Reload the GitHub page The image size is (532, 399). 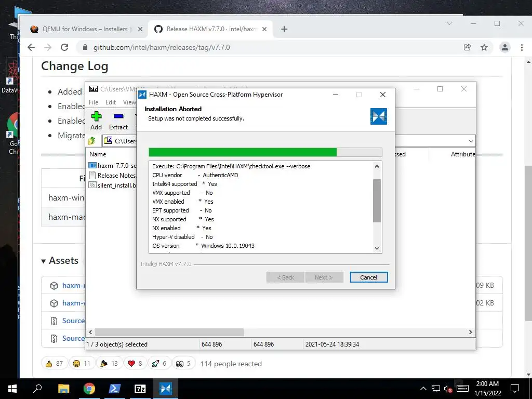(x=64, y=47)
